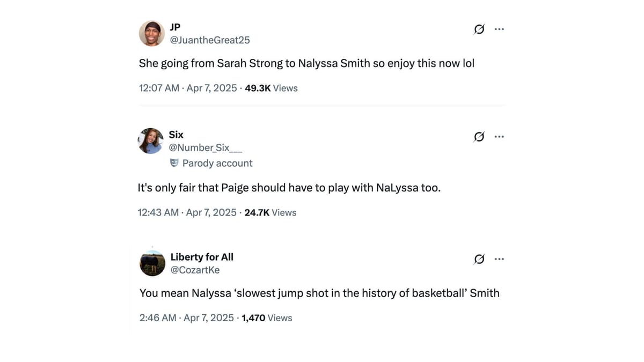
Task: Click the parody account mask icon
Action: [173, 162]
